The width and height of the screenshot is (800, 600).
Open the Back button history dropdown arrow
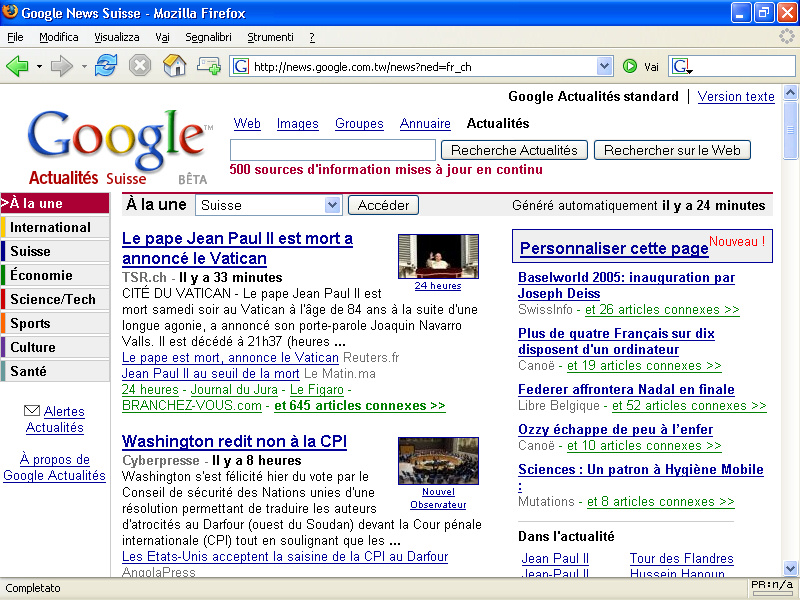coord(39,66)
